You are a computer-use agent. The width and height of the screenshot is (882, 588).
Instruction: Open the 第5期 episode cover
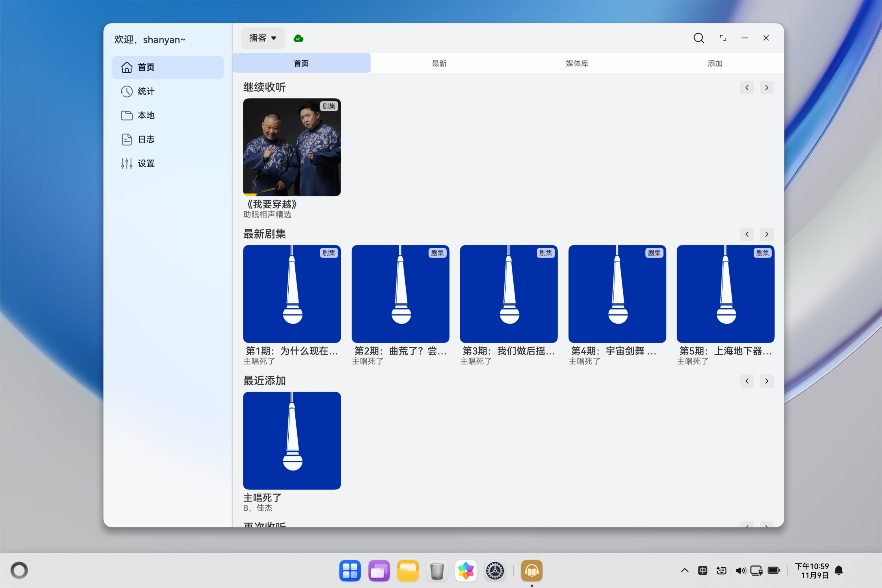tap(725, 294)
